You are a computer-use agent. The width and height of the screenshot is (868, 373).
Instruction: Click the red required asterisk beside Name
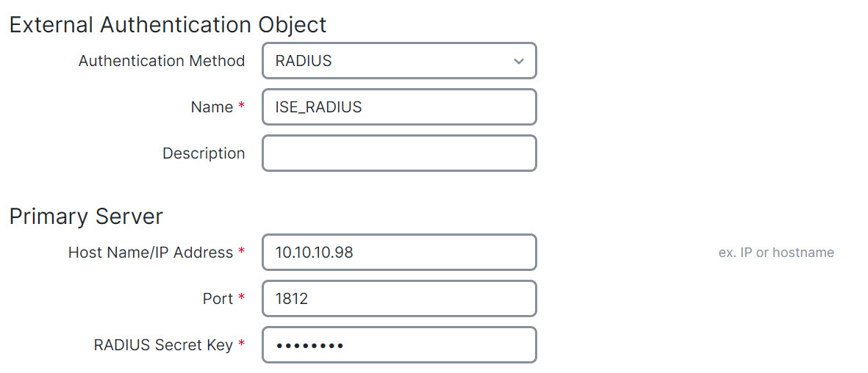(x=241, y=106)
